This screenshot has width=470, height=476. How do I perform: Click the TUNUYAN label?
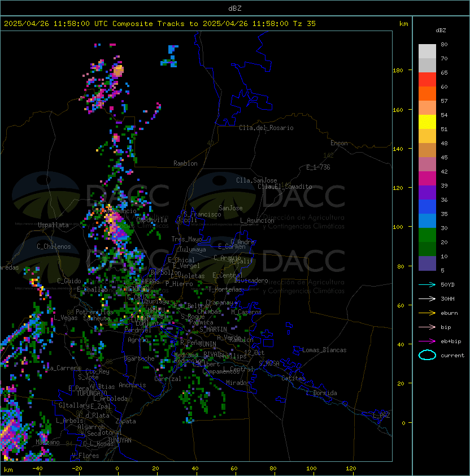[x=120, y=440]
